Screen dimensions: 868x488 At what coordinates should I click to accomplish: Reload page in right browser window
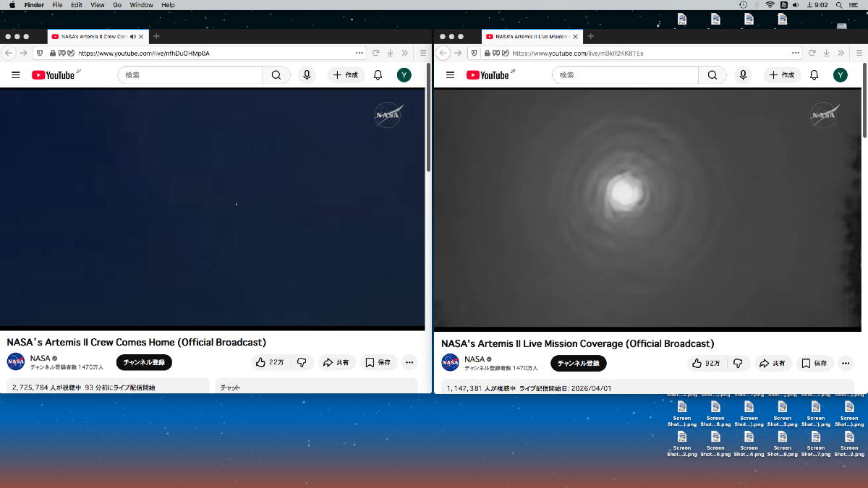812,53
